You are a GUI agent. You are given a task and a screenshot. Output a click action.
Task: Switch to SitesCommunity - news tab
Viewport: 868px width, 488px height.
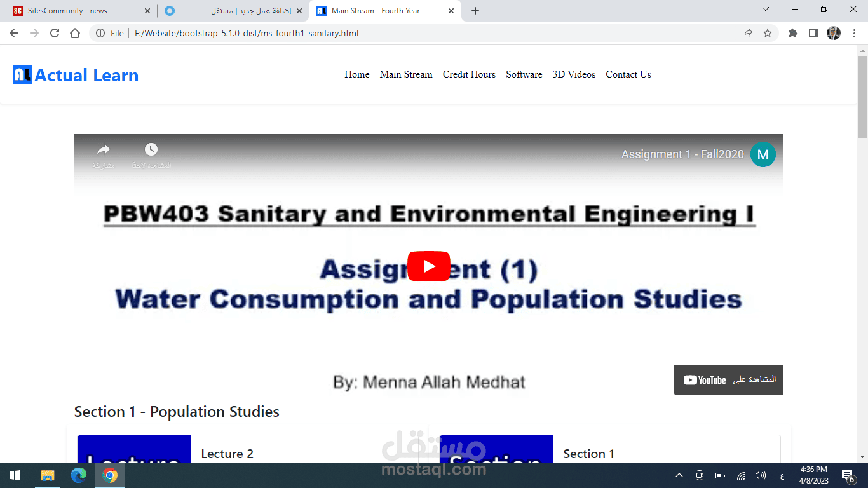coord(79,11)
